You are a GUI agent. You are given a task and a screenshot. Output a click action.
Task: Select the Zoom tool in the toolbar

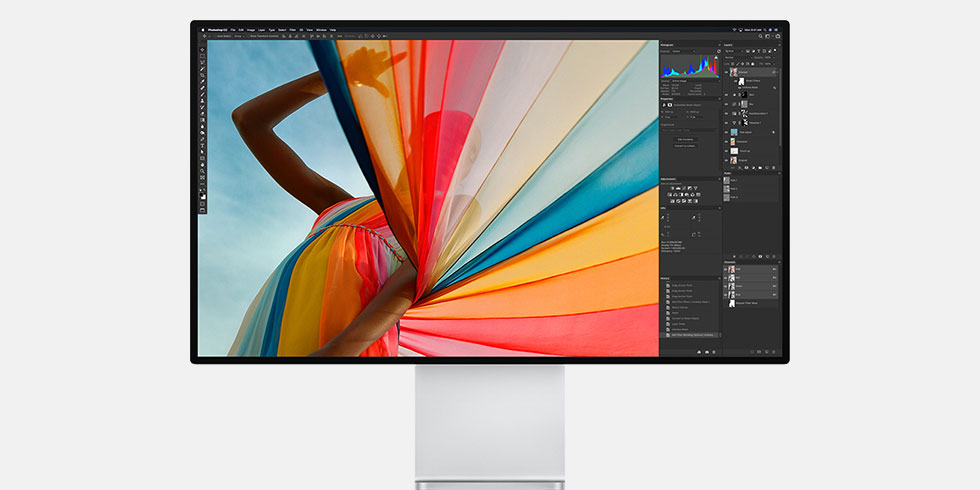pyautogui.click(x=202, y=171)
